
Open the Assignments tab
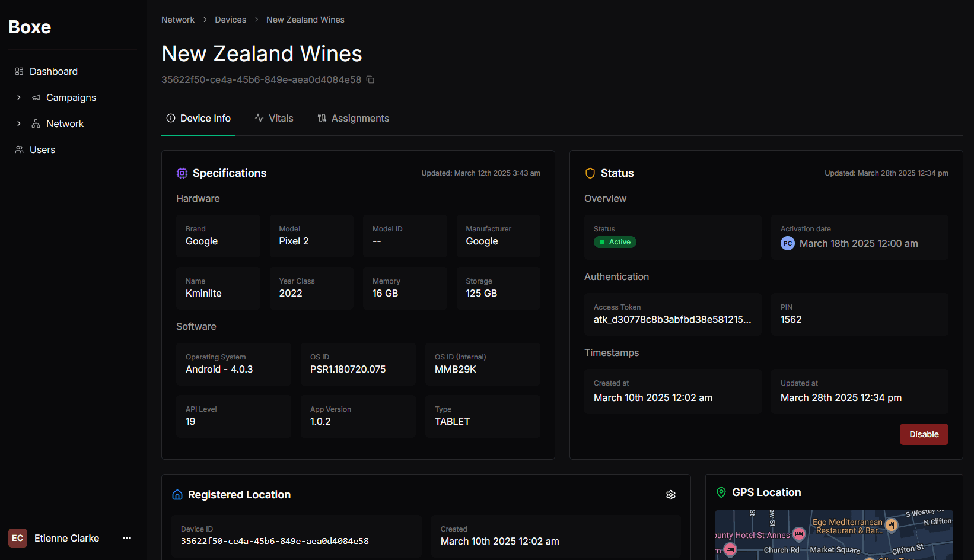[354, 119]
